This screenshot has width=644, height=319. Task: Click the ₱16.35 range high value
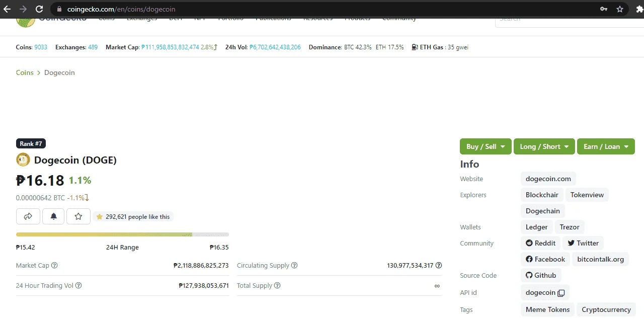[x=219, y=248]
